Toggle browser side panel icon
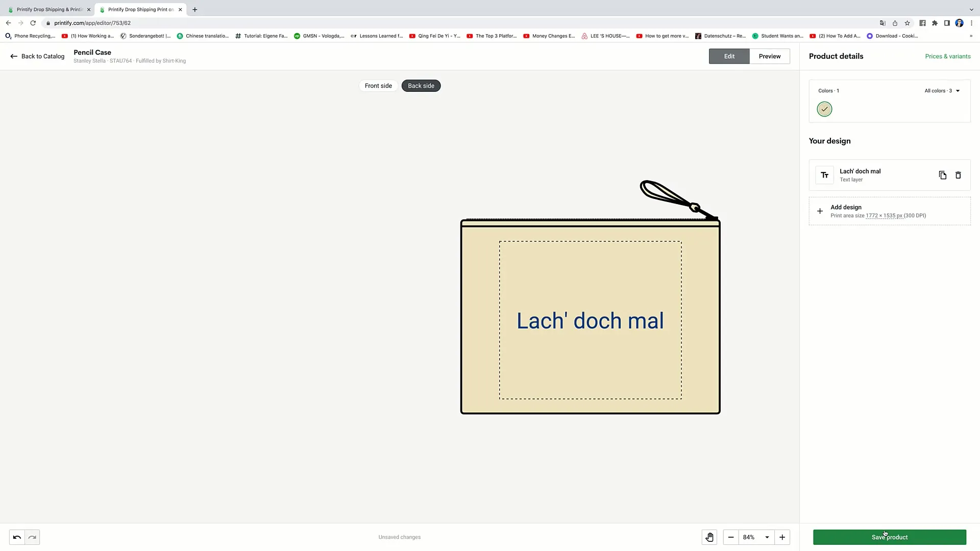This screenshot has width=980, height=551. tap(947, 23)
